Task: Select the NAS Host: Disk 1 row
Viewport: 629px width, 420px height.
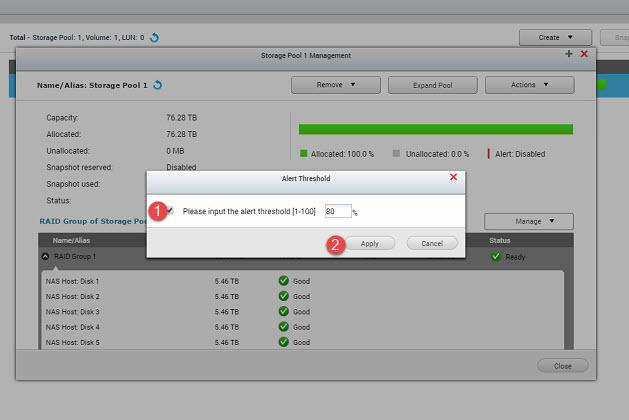Action: click(x=302, y=281)
